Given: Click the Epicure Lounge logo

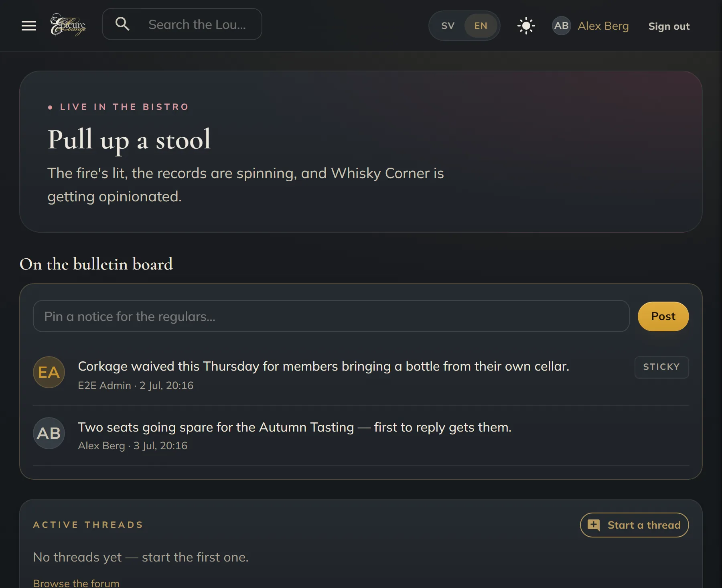Looking at the screenshot, I should [x=68, y=25].
